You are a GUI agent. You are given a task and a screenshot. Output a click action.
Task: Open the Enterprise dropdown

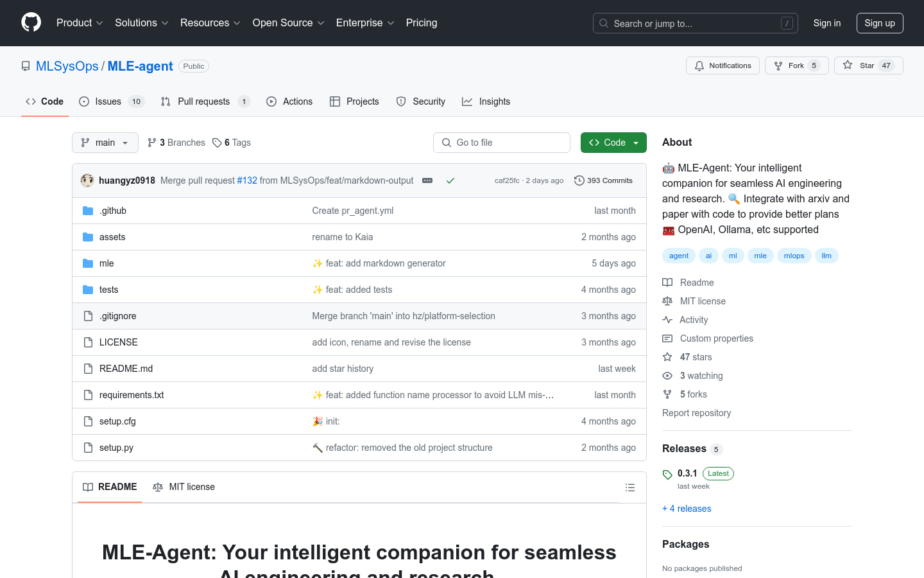coord(365,23)
